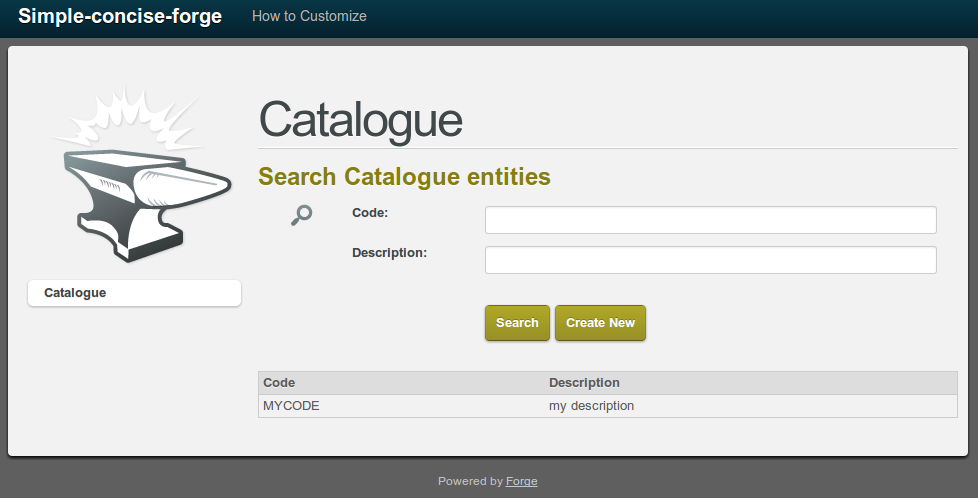Click the Code field label
Viewport: 978px width, 498px height.
(370, 212)
